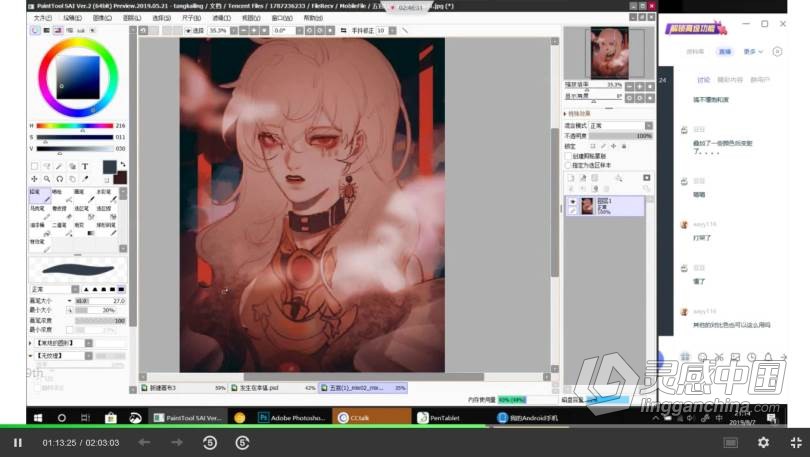
Task: Zoom out using the navigator minus button
Action: point(629,86)
